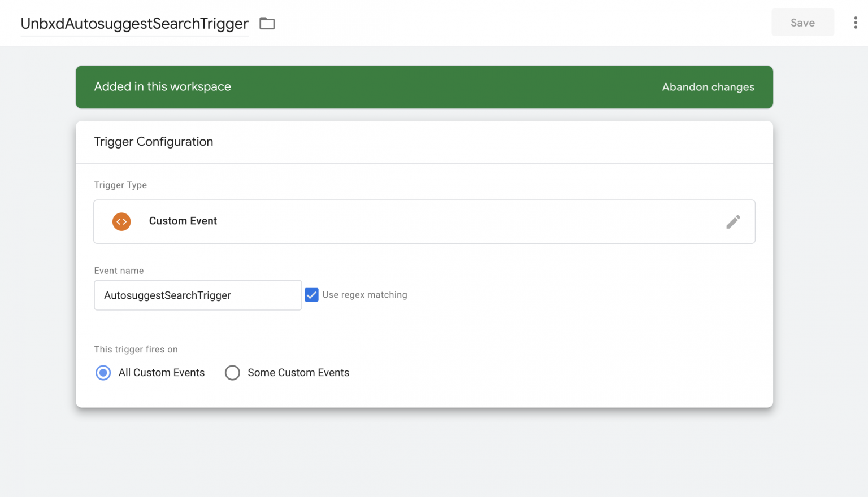Click the 'Trigger Type' label
Image resolution: width=868 pixels, height=497 pixels.
pos(120,185)
